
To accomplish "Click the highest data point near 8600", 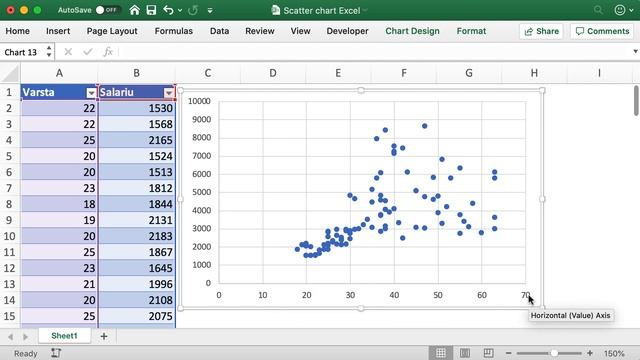I will 424,126.
